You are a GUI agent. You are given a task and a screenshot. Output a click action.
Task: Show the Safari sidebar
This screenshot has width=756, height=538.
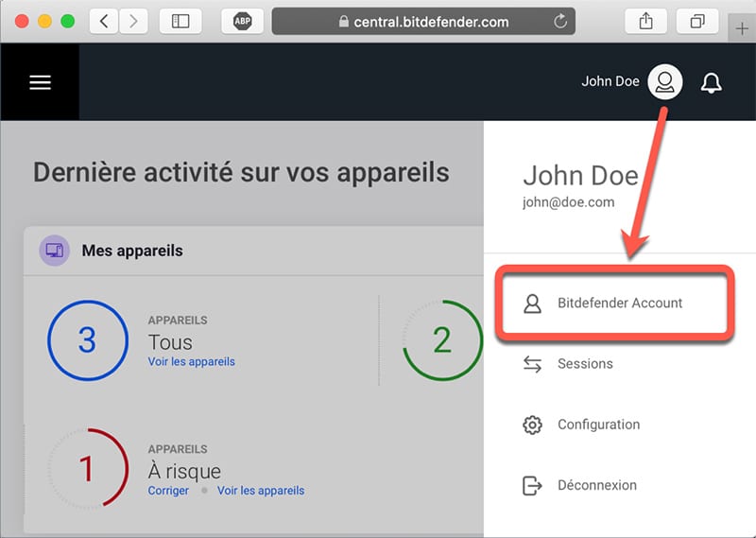[x=180, y=21]
